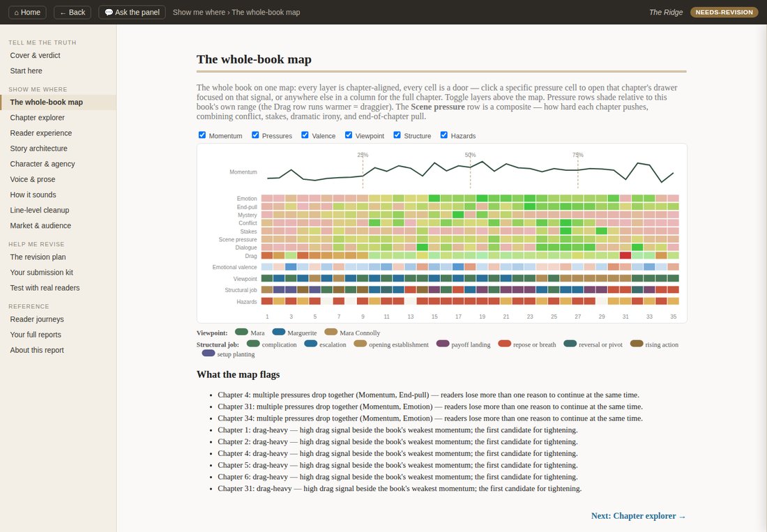The width and height of the screenshot is (767, 532).
Task: Click the 50% marker on the Momentum chart
Action: click(x=470, y=155)
